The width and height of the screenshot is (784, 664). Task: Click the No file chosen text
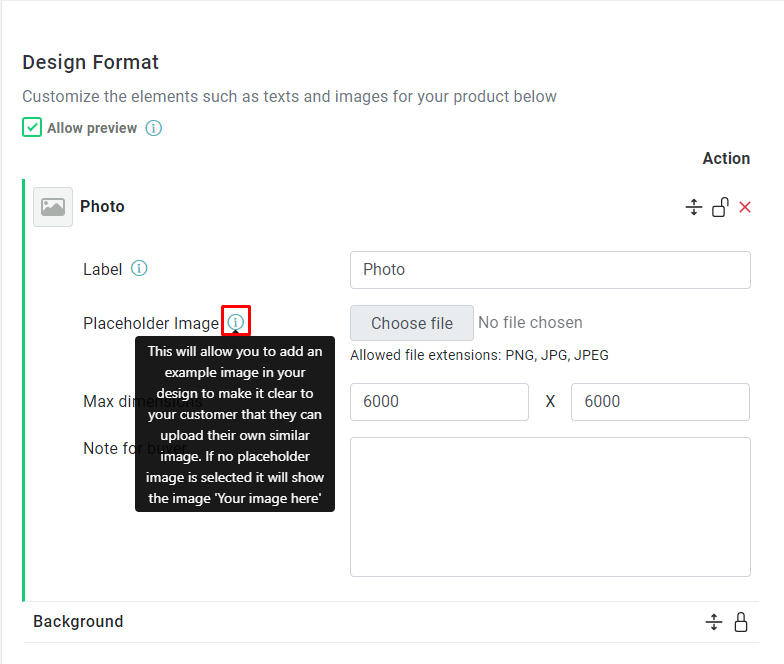(530, 322)
